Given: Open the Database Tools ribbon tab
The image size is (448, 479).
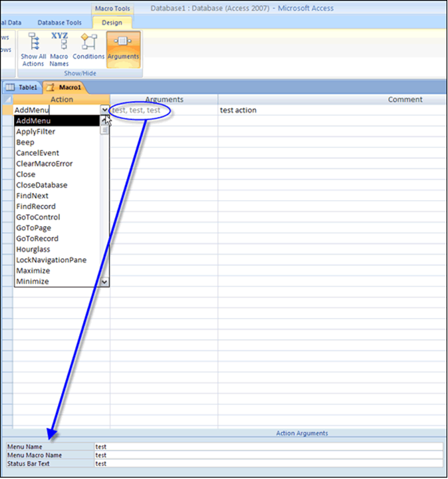Looking at the screenshot, I should (x=60, y=23).
